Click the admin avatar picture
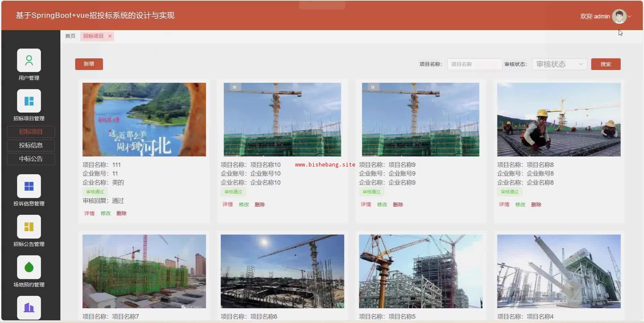This screenshot has width=644, height=323. pyautogui.click(x=619, y=16)
